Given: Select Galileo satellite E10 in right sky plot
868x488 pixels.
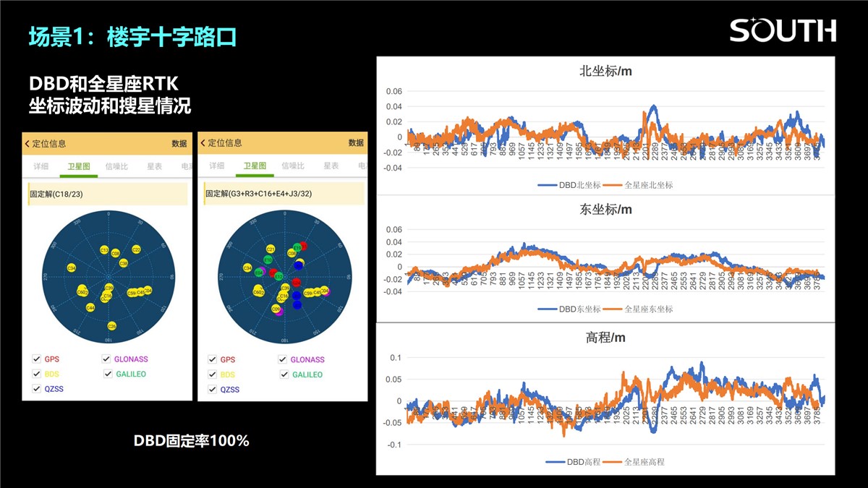Looking at the screenshot, I should (268, 260).
